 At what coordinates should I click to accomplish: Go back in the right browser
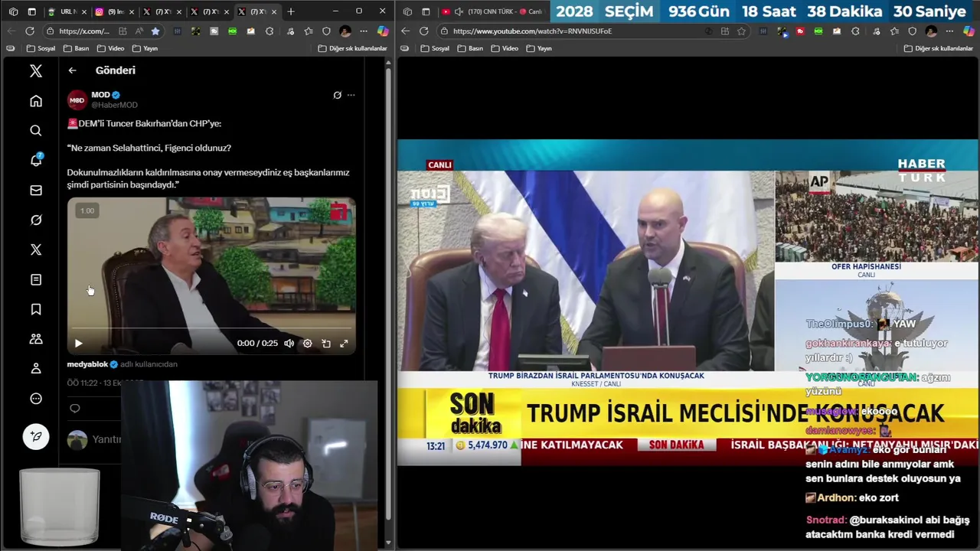coord(405,31)
